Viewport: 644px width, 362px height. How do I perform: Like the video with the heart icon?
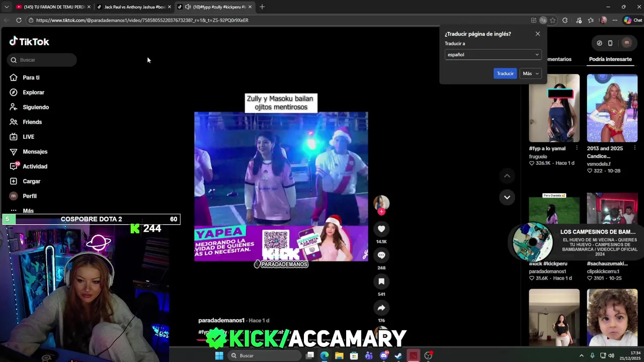(381, 229)
